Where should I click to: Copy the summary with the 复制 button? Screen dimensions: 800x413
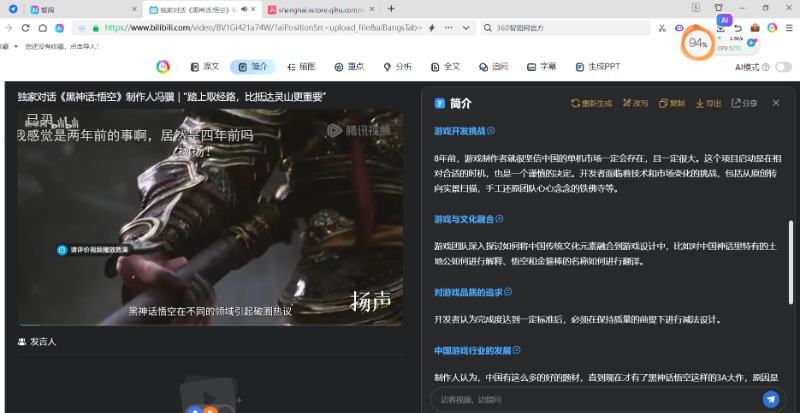tap(671, 103)
